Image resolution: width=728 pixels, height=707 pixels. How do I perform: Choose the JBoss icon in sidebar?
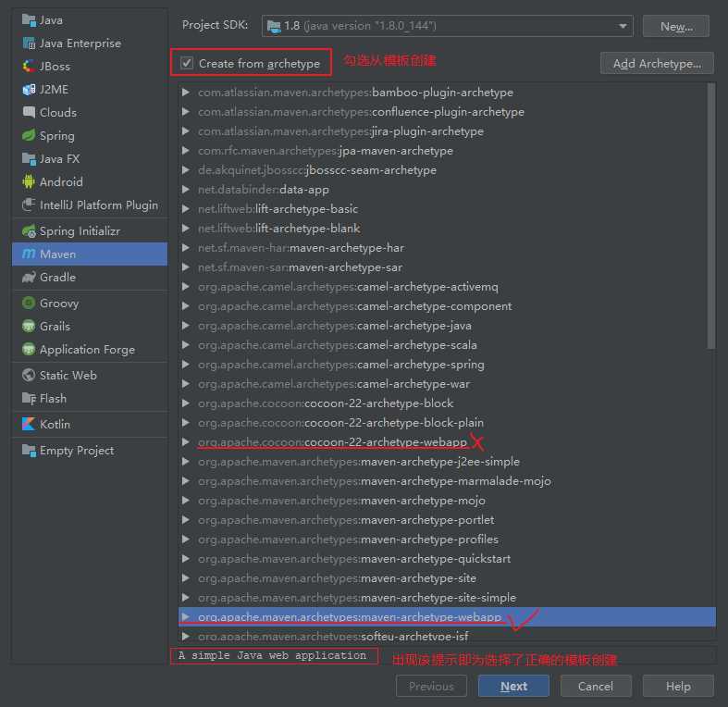pos(29,67)
